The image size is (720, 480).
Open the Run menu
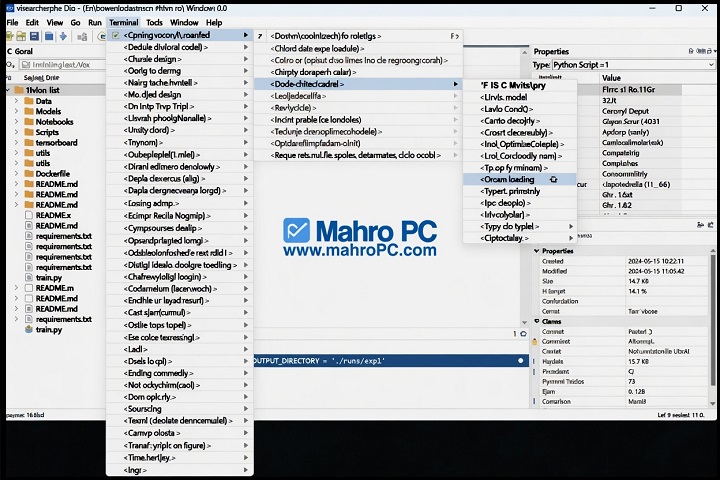coord(95,23)
